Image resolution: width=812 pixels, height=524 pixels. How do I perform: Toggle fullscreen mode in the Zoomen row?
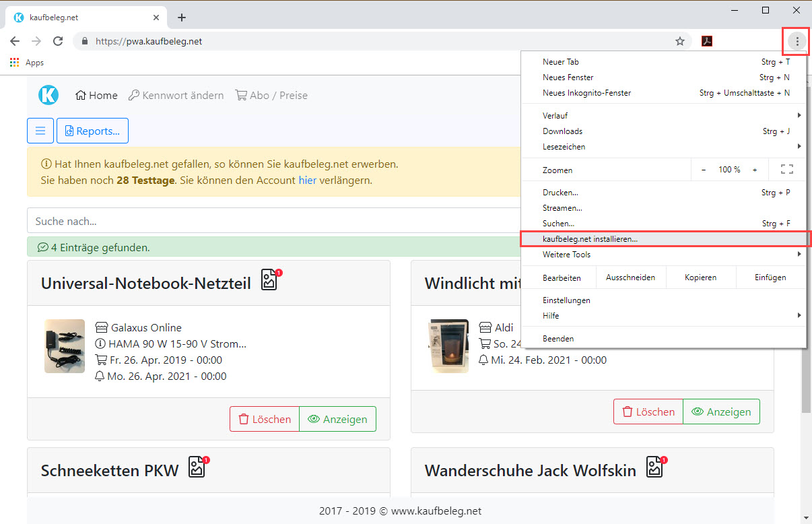click(786, 170)
